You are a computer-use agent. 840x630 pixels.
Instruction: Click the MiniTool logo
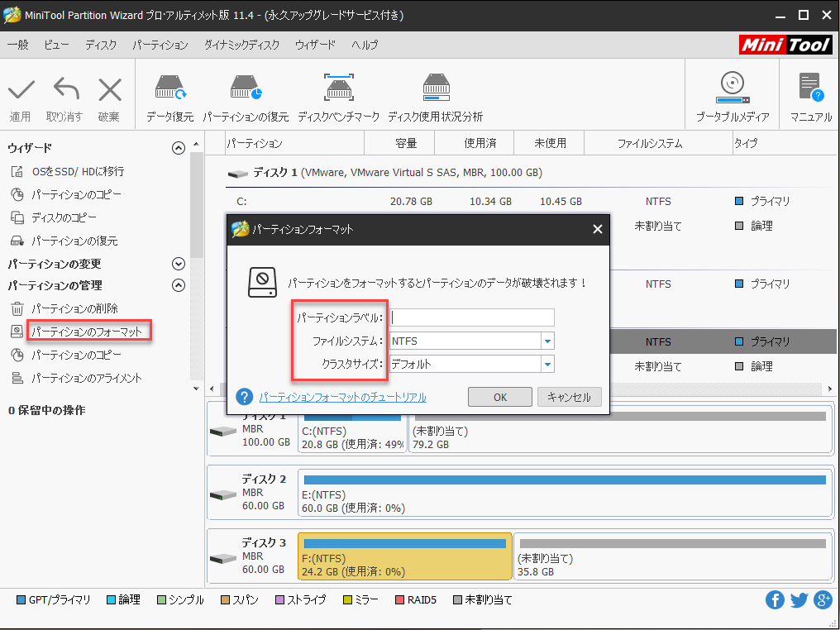[x=785, y=45]
